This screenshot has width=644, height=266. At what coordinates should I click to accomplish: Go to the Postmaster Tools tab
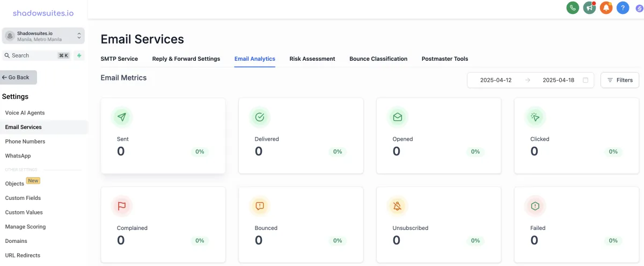pyautogui.click(x=445, y=59)
